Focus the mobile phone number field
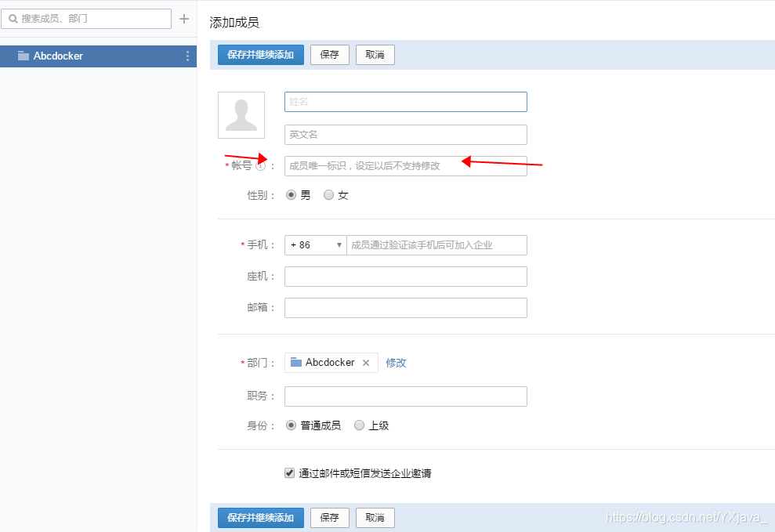 point(437,245)
